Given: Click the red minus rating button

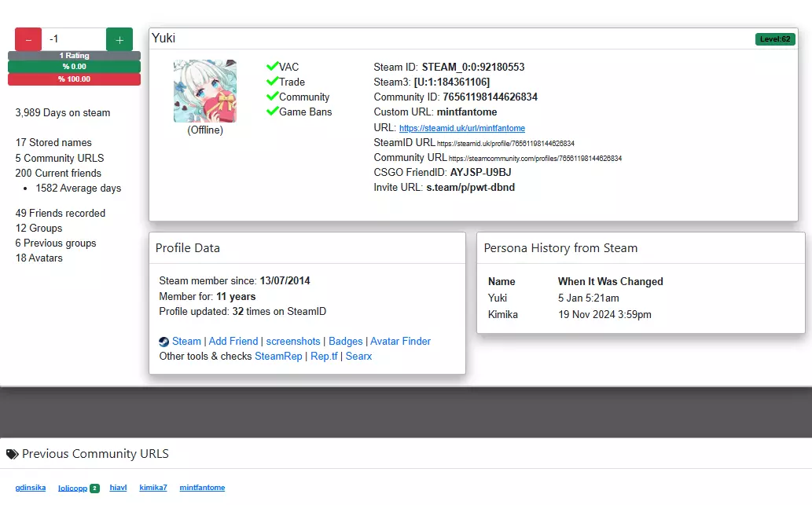Looking at the screenshot, I should pos(28,39).
